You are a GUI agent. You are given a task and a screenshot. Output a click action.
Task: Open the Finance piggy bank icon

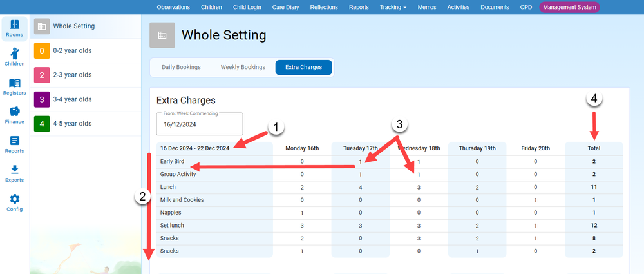(x=15, y=112)
